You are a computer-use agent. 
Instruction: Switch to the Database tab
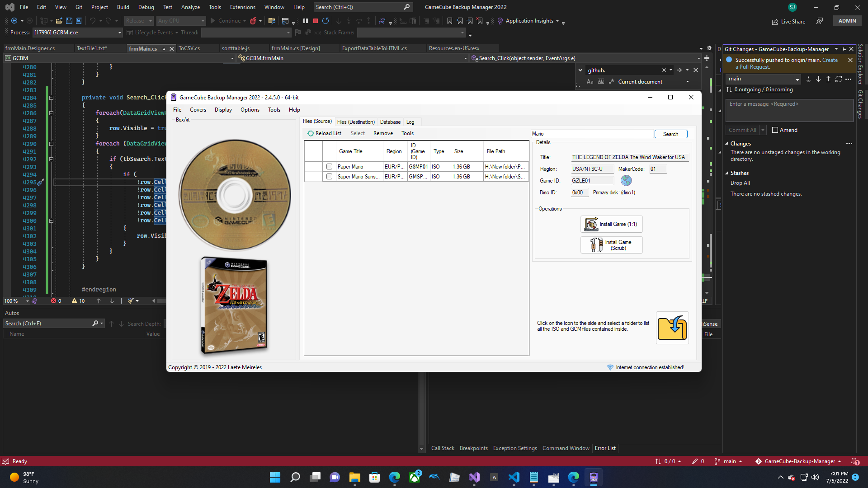[x=390, y=122]
